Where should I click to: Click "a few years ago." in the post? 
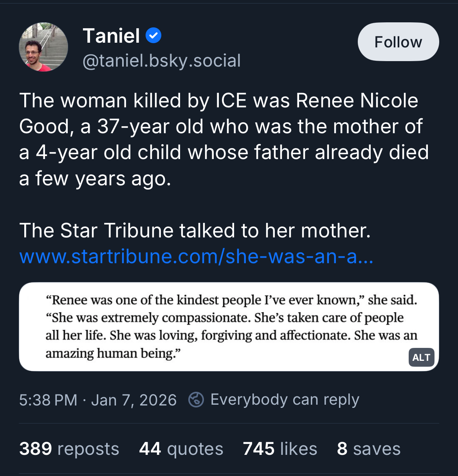pos(95,179)
